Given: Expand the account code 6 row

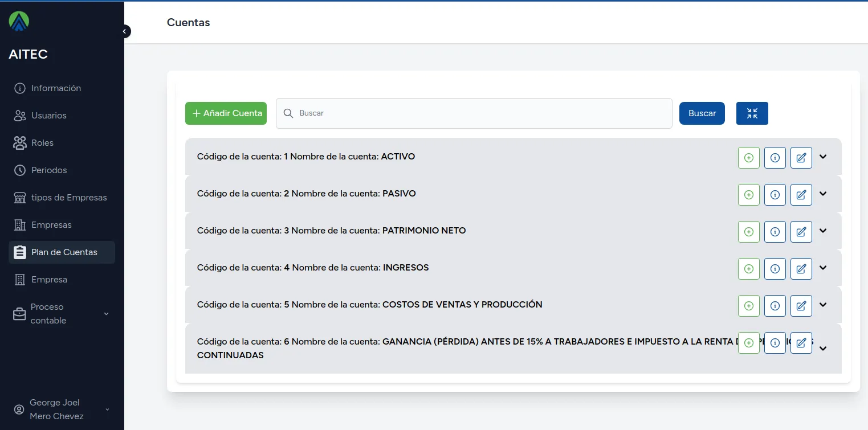Looking at the screenshot, I should click(x=823, y=349).
